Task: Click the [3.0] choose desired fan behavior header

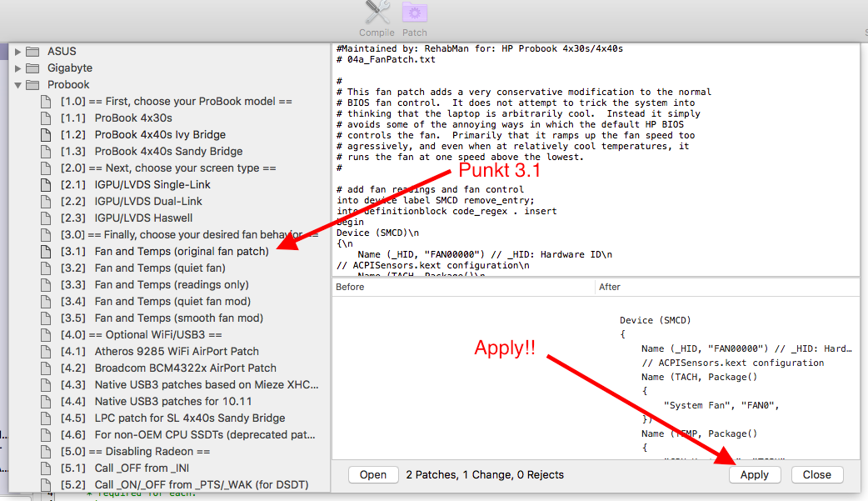Action: tap(189, 234)
